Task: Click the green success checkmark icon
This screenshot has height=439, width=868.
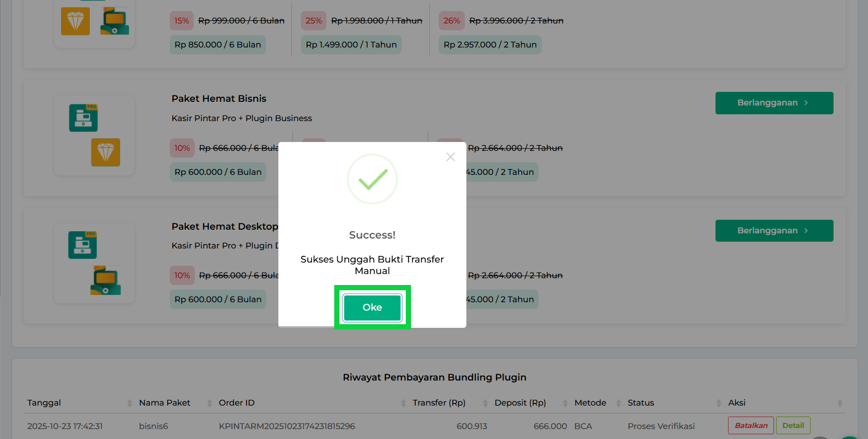Action: tap(372, 179)
